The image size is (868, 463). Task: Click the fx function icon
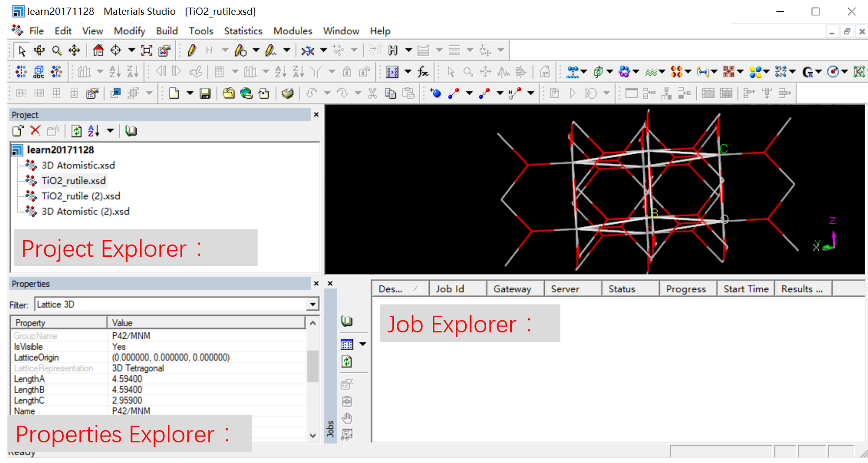(x=423, y=72)
